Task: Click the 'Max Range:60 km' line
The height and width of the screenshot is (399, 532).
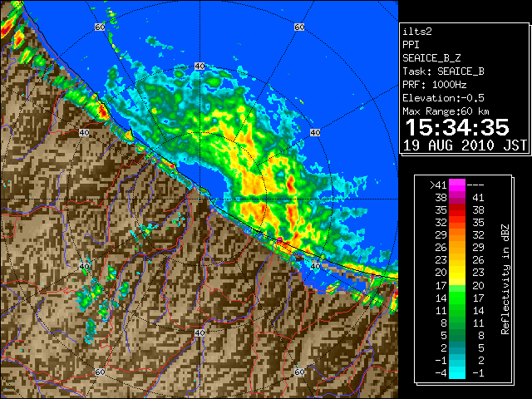Action: [x=446, y=111]
